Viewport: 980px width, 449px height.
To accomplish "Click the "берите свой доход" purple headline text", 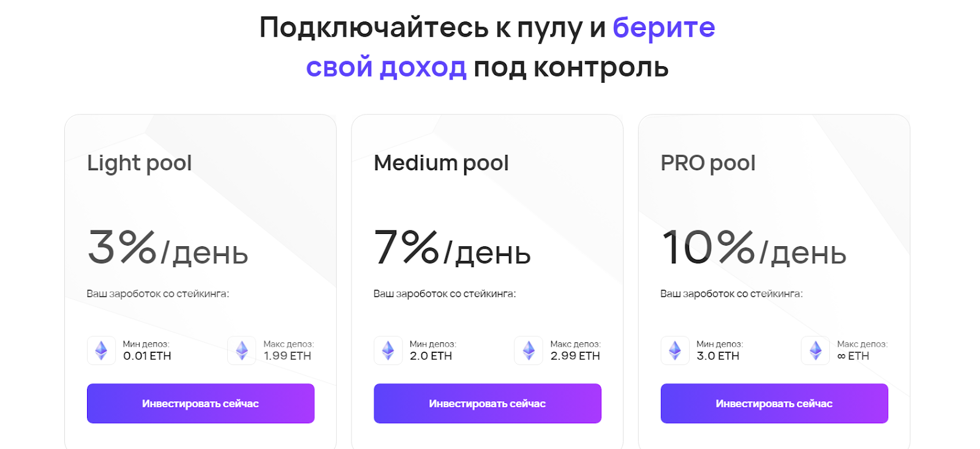I will (663, 28).
